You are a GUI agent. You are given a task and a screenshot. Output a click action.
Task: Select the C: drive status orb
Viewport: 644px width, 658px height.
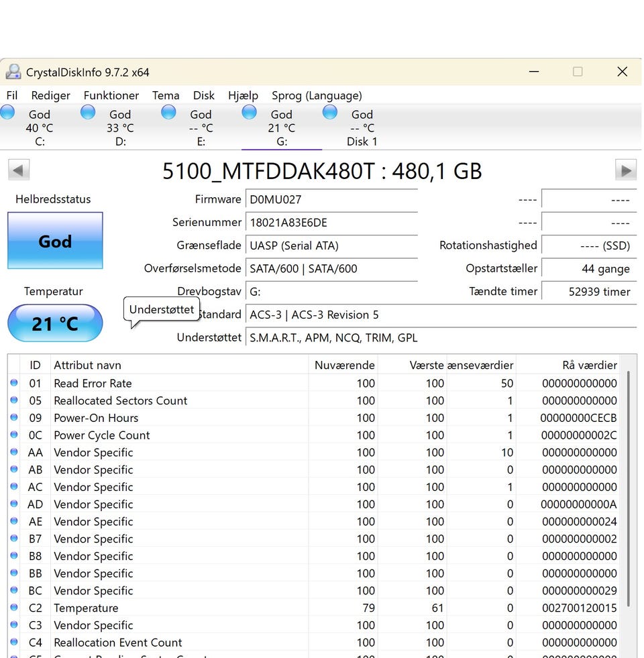(8, 113)
